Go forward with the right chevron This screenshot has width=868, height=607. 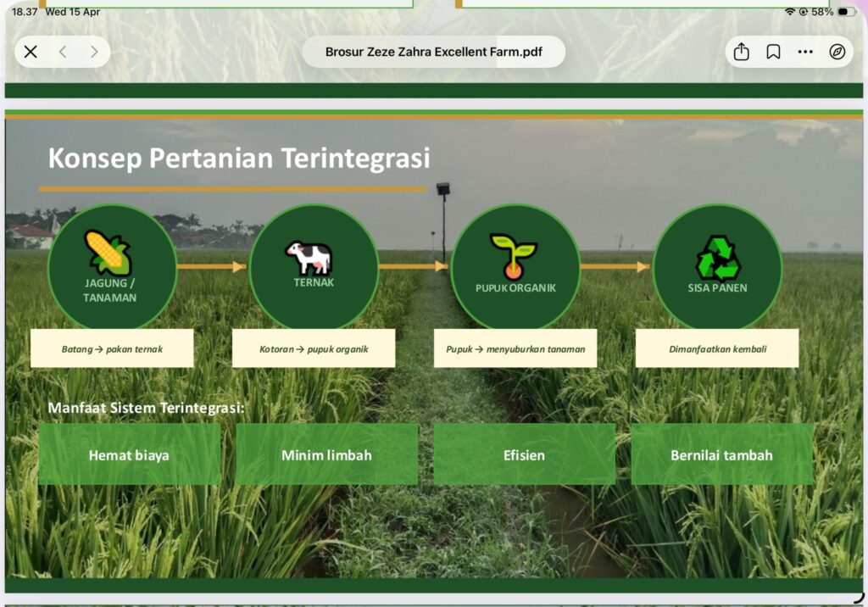pos(94,52)
